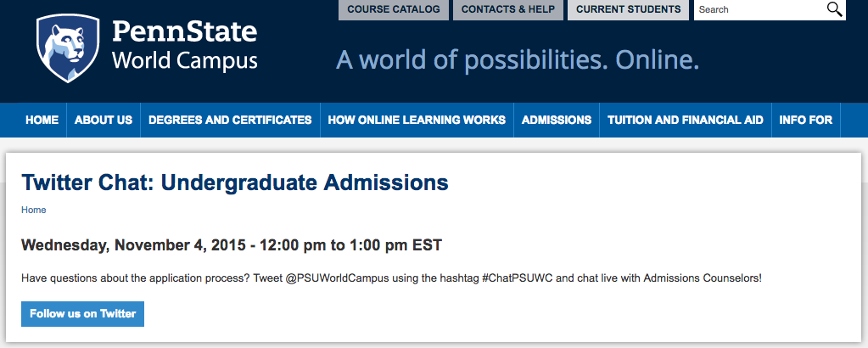The height and width of the screenshot is (348, 868).
Task: Open the Admissions menu item
Action: coord(557,120)
